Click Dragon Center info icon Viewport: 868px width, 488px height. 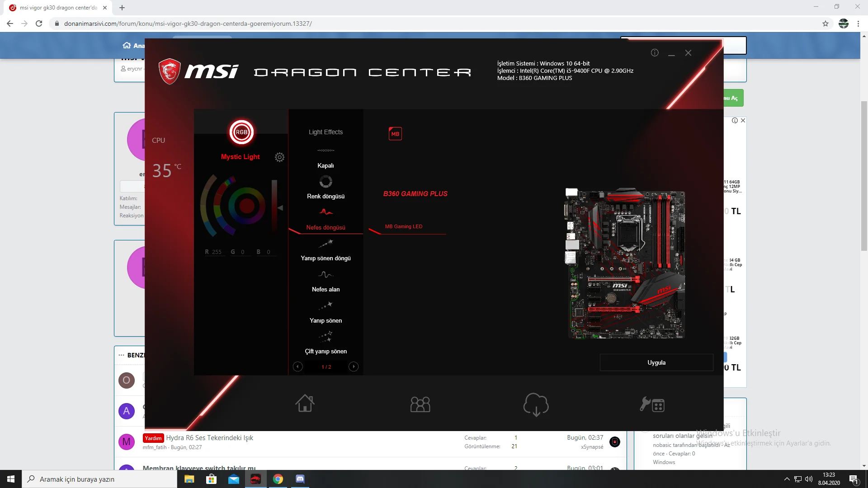pos(655,53)
